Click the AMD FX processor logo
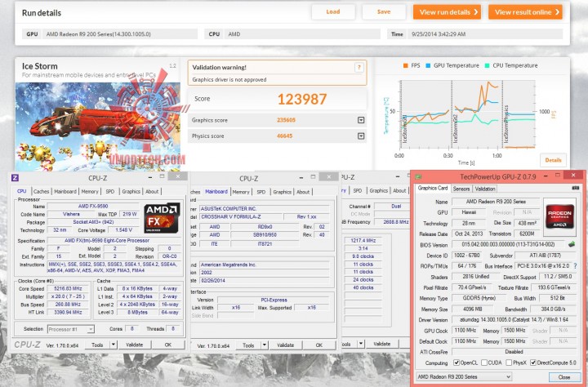Image resolution: width=588 pixels, height=387 pixels. 162,218
